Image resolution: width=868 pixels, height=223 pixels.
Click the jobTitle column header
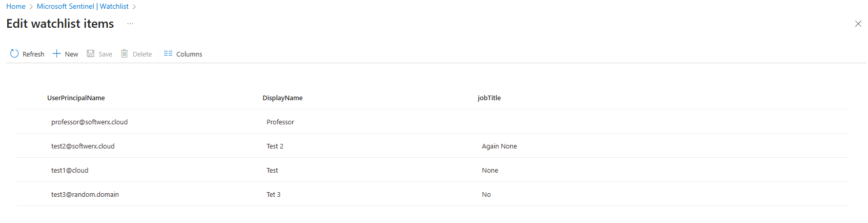point(489,98)
